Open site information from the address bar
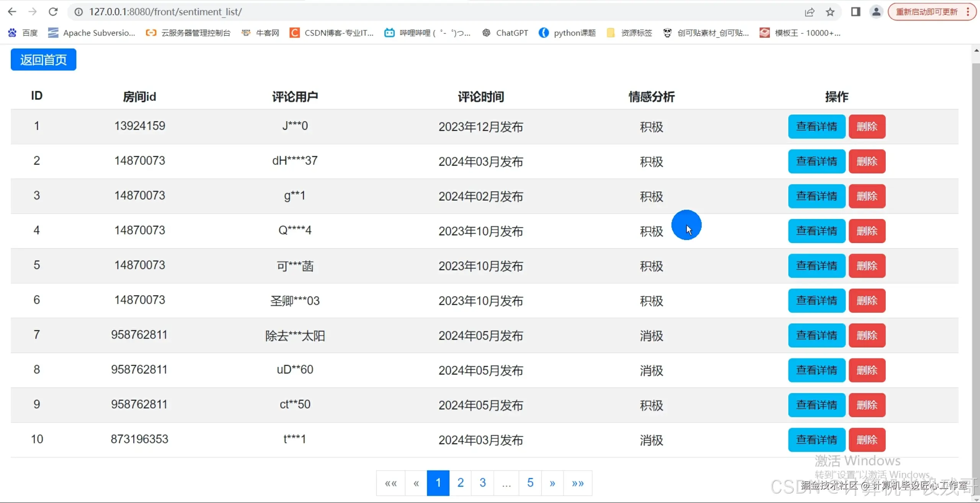 (x=78, y=11)
